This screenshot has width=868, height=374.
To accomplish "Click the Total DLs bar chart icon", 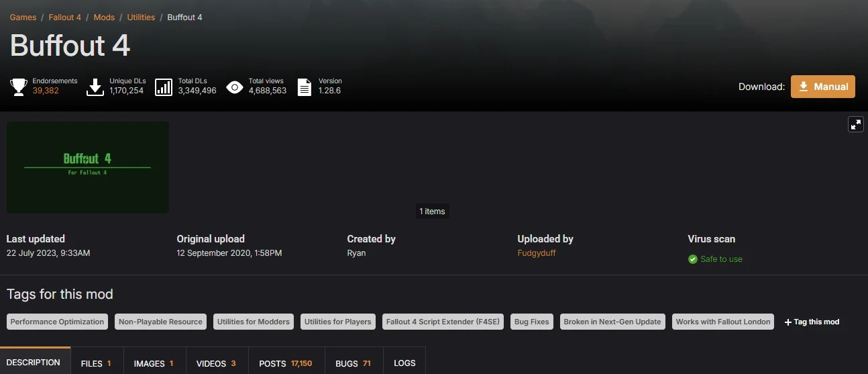I will point(164,87).
